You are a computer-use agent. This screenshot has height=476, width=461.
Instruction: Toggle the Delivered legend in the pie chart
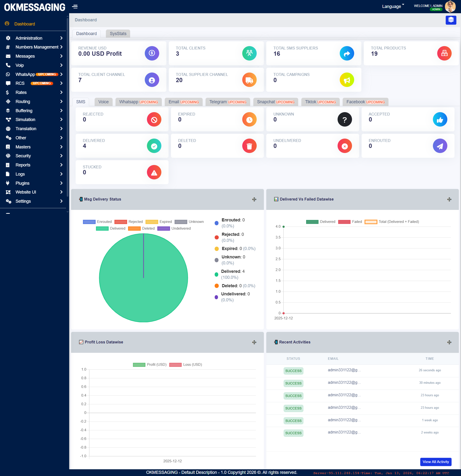111,228
